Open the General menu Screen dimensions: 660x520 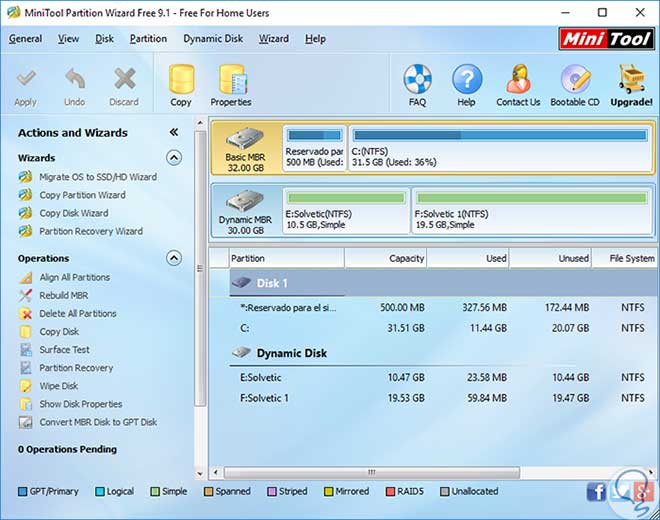(x=25, y=39)
